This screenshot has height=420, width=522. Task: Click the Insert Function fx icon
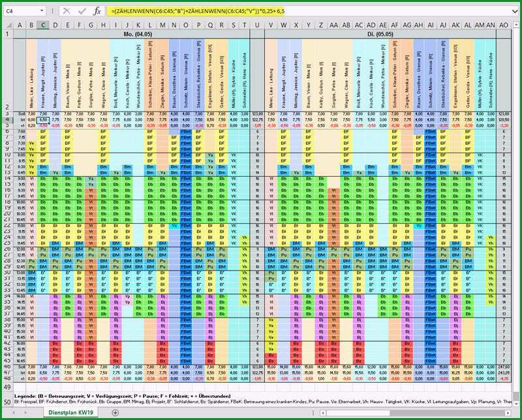[97, 11]
